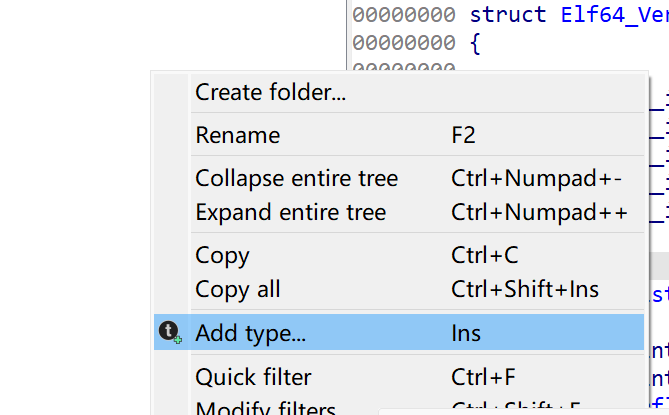Screen dimensions: 669x415
Task: Click the Ctrl+Shift+Ins shortcut text
Action: [525, 290]
